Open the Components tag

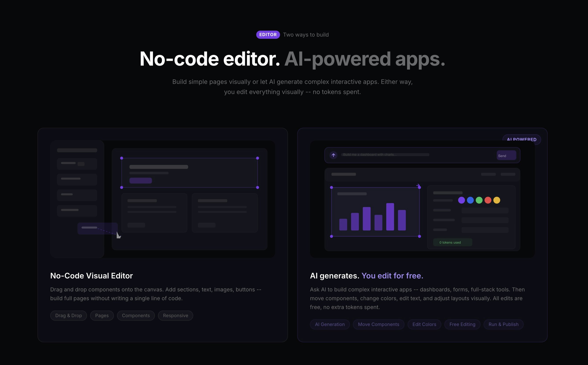(136, 315)
